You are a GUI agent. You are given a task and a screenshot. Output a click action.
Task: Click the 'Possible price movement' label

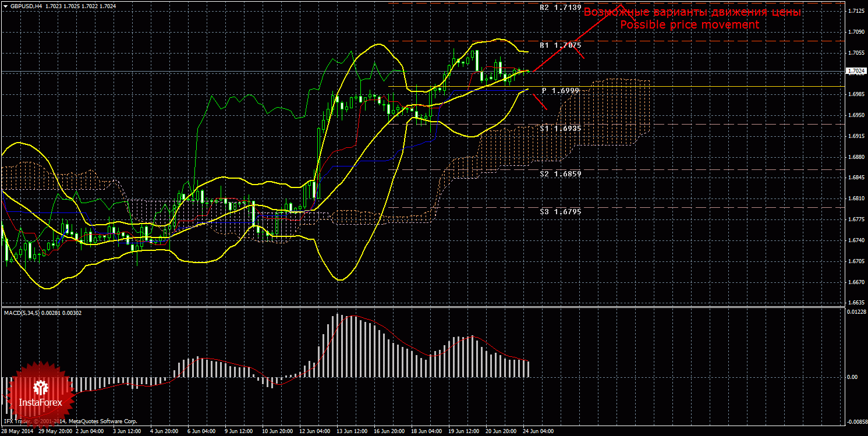[x=689, y=25]
